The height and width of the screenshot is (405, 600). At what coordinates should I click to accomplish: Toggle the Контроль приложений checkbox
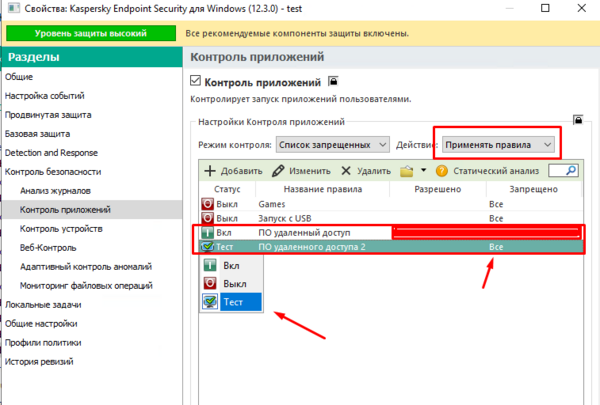pos(196,81)
